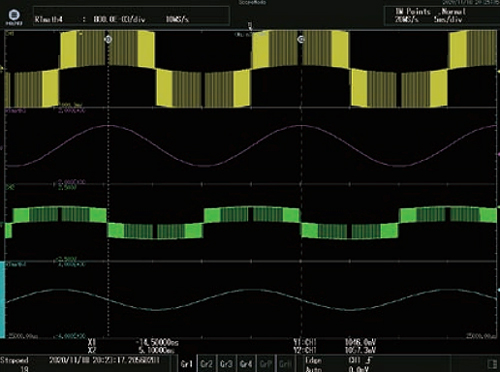The height and width of the screenshot is (372, 500).
Task: Click the X2 cursor value 5.10000ms
Action: 157,350
